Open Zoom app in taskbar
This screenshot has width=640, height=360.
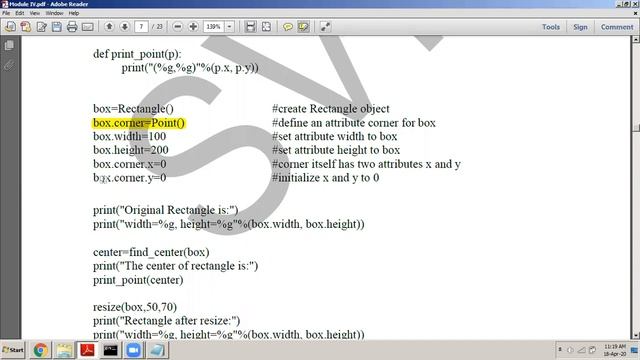pos(134,350)
